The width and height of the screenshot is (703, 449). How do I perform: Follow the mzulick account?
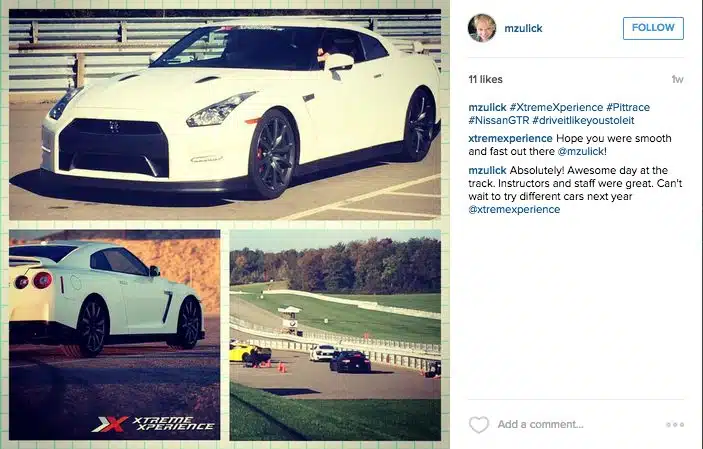tap(653, 28)
